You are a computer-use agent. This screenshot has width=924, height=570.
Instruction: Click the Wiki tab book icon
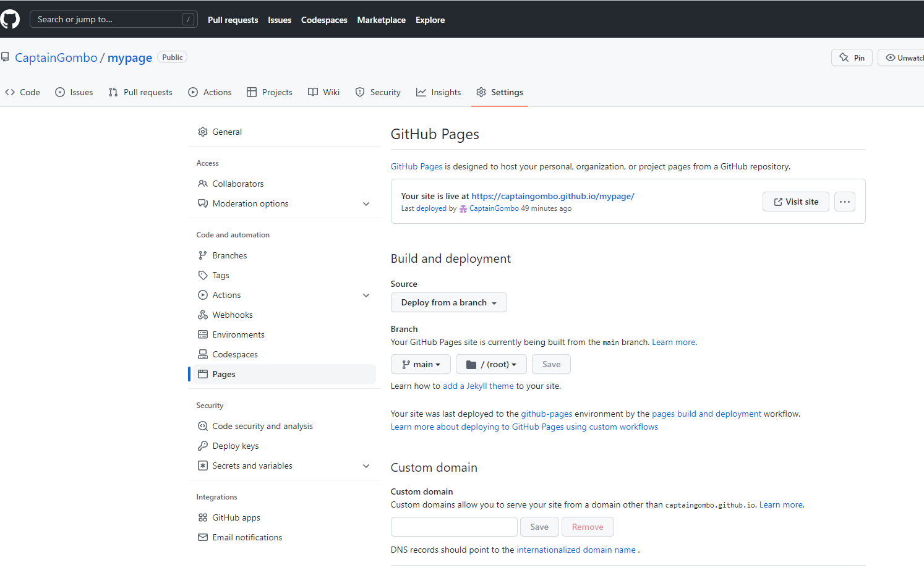coord(313,92)
